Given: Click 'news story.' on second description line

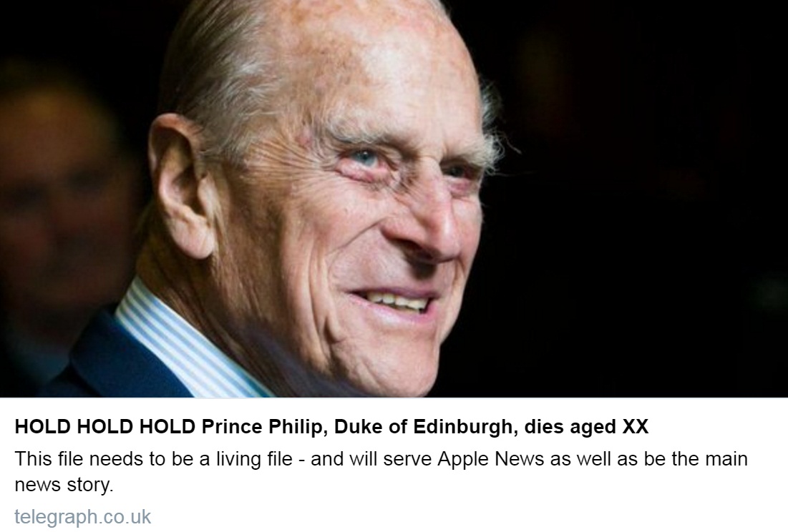Looking at the screenshot, I should [x=64, y=485].
